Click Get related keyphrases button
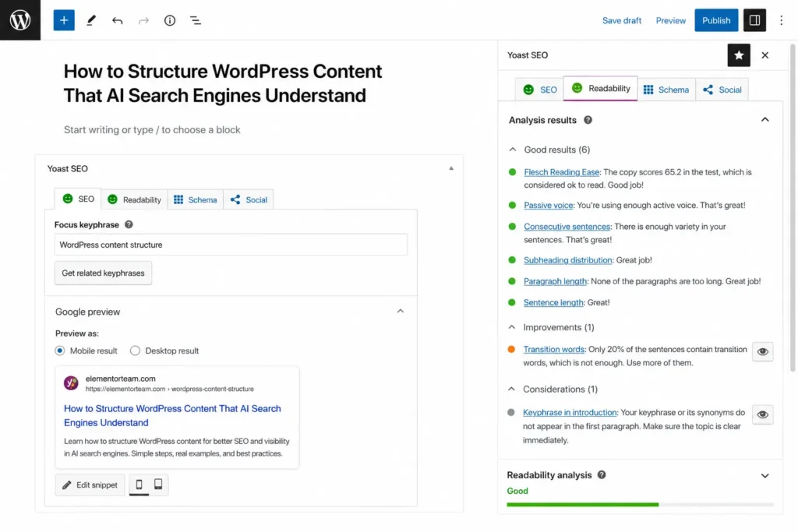The height and width of the screenshot is (532, 798). pyautogui.click(x=103, y=273)
